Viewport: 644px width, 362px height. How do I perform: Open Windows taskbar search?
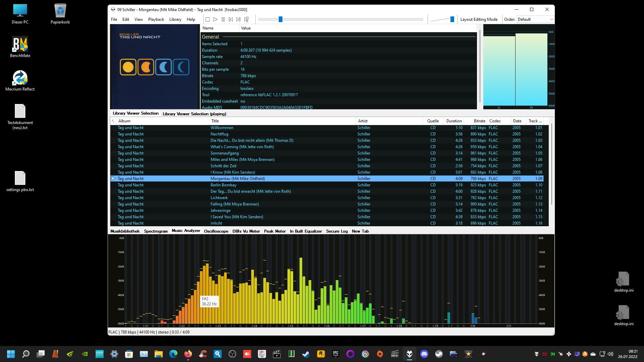tap(25, 354)
